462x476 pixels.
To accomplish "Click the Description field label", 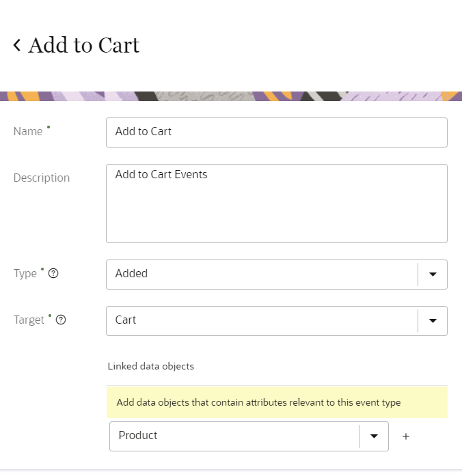I will point(42,178).
